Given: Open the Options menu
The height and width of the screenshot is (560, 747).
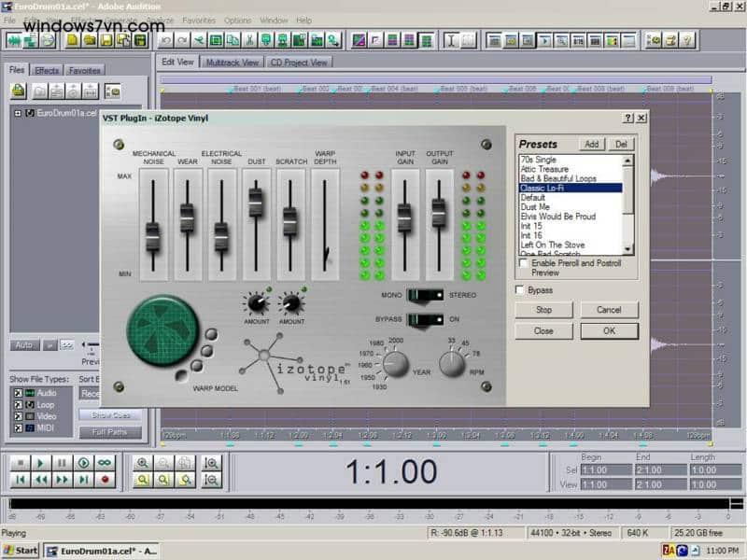Looking at the screenshot, I should click(x=238, y=20).
